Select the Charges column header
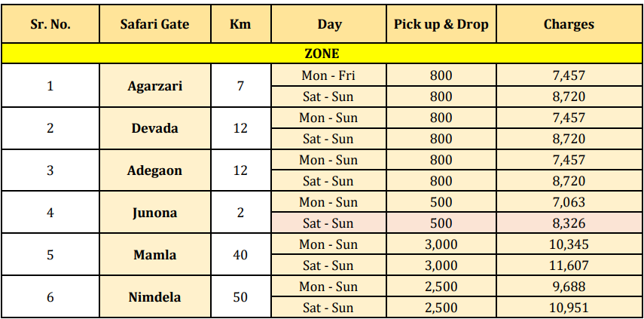644x319 pixels. [x=569, y=24]
